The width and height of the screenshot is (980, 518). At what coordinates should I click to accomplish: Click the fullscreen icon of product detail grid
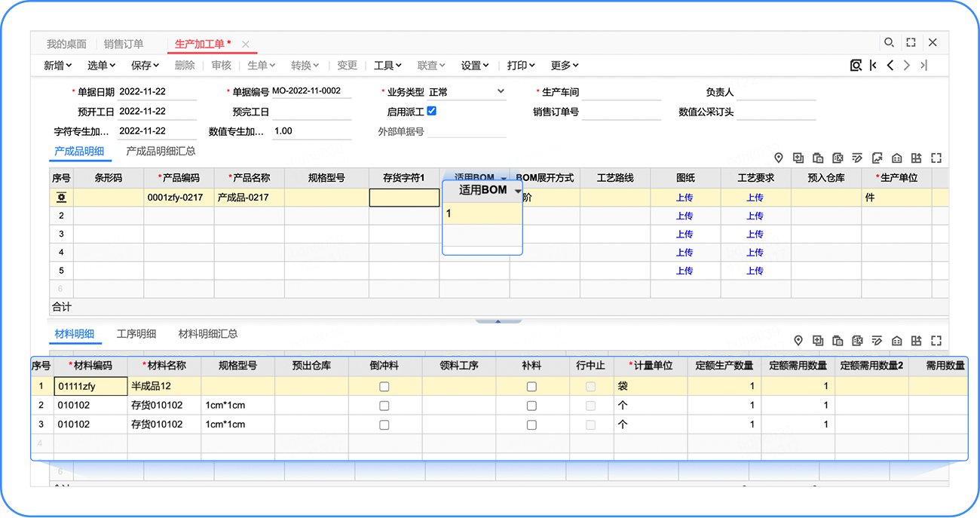click(936, 158)
